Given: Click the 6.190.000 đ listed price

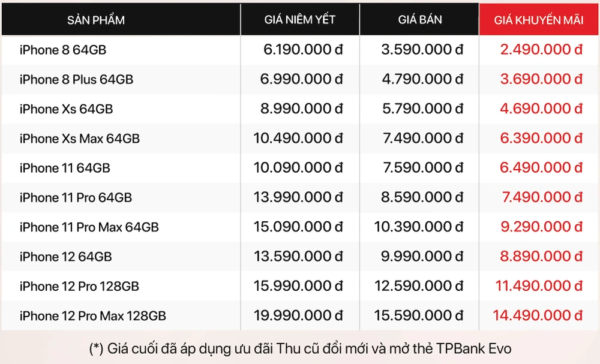Looking at the screenshot, I should point(303,50).
